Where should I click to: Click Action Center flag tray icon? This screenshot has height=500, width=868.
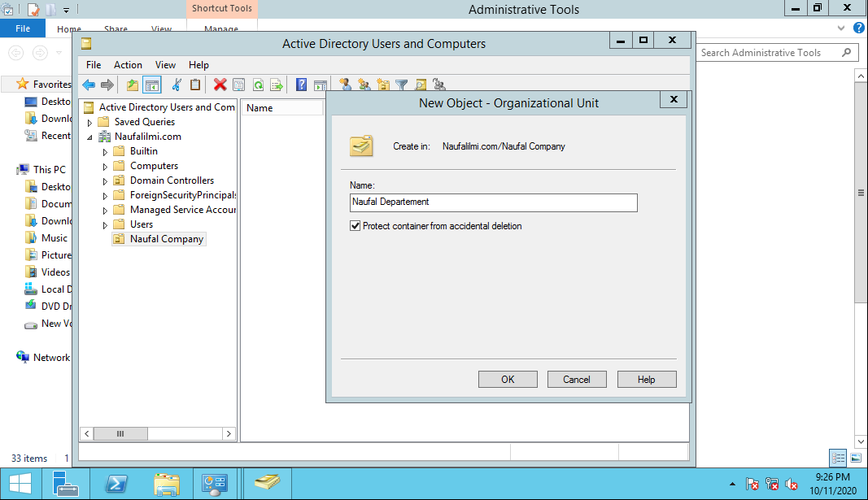coord(752,484)
